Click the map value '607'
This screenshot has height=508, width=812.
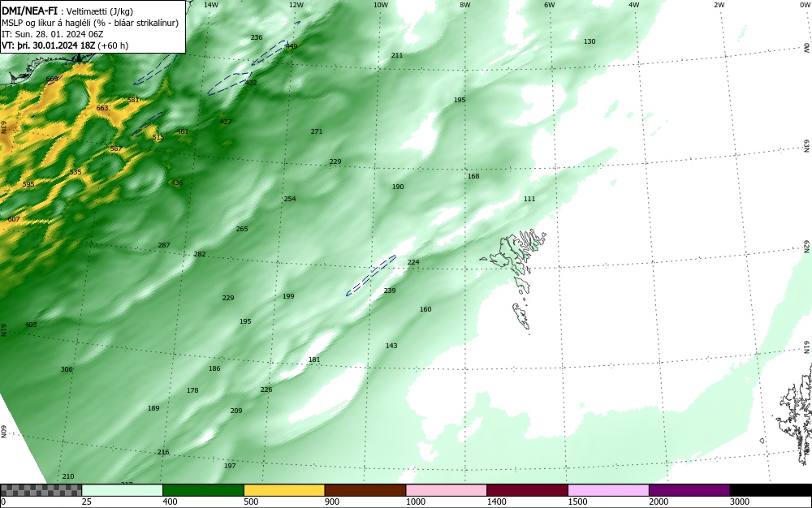click(x=14, y=219)
